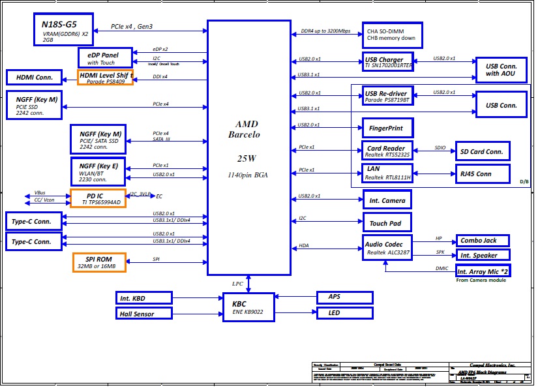This screenshot has height=392, width=555.
Task: Click the DMIC signal label
Action: tap(442, 269)
